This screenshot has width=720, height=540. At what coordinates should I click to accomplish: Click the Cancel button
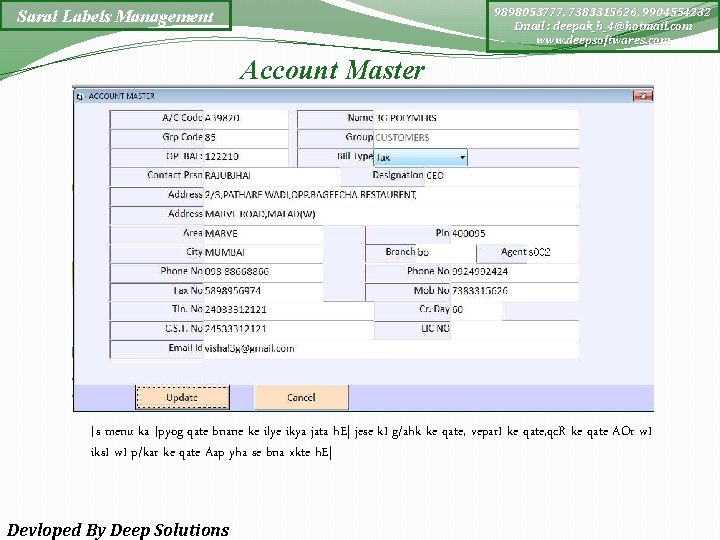click(x=301, y=397)
